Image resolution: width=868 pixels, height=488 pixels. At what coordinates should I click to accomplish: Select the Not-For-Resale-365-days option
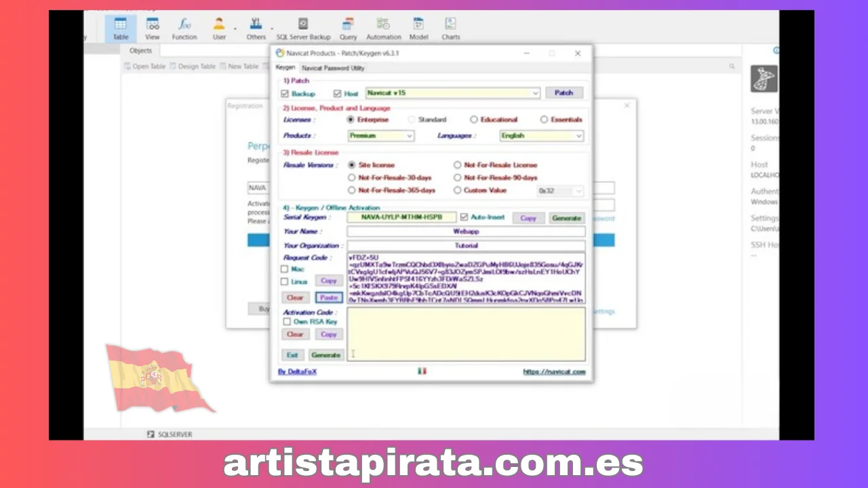pyautogui.click(x=351, y=190)
